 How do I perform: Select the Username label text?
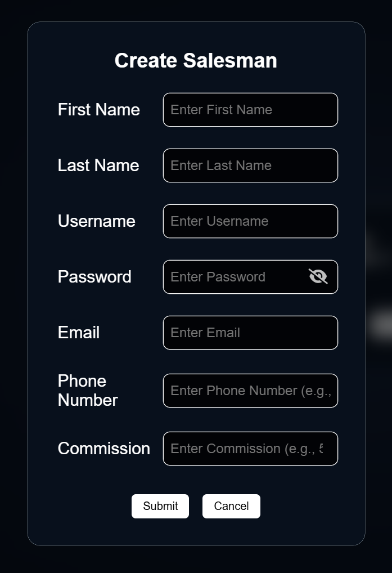point(97,221)
